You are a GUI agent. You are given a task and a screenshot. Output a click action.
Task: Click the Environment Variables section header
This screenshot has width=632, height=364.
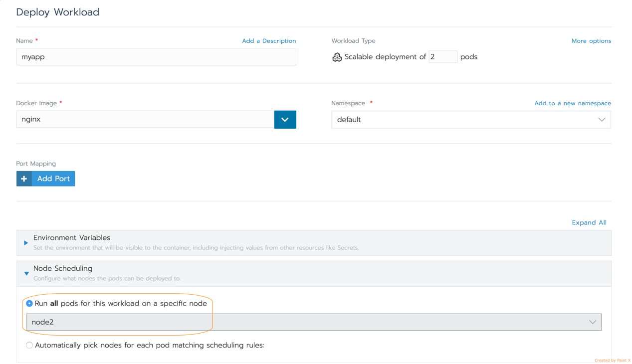point(72,238)
